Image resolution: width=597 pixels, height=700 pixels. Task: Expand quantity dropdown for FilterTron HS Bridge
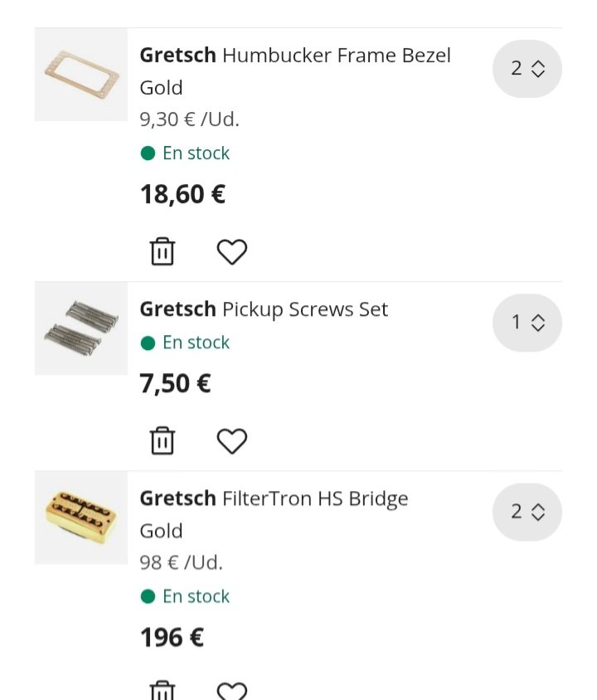pos(527,512)
